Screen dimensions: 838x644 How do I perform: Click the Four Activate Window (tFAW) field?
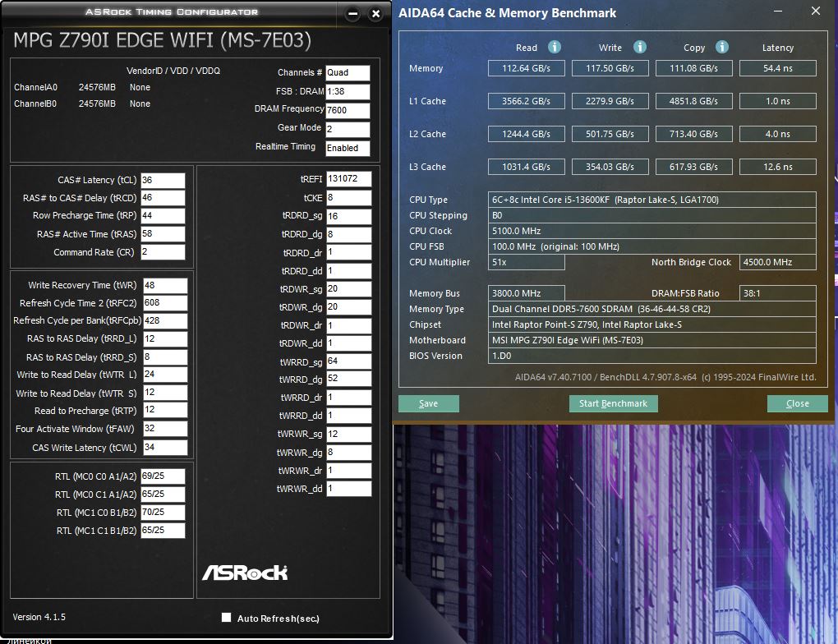(x=165, y=429)
